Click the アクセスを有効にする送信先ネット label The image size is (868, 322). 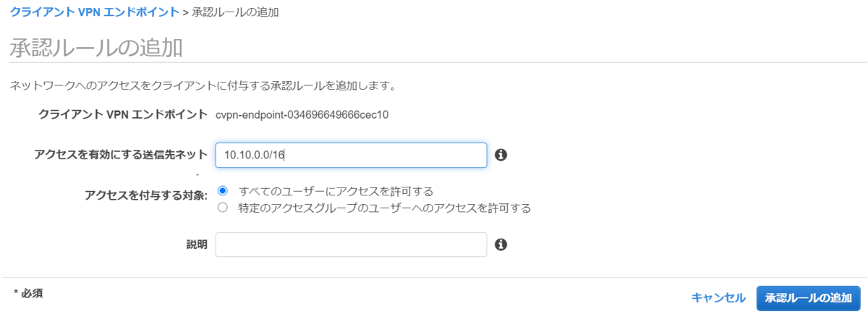(121, 155)
